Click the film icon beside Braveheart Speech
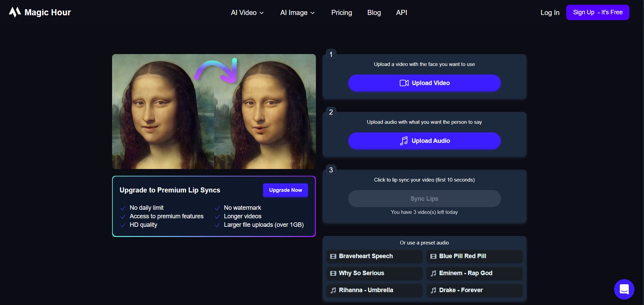 (333, 256)
